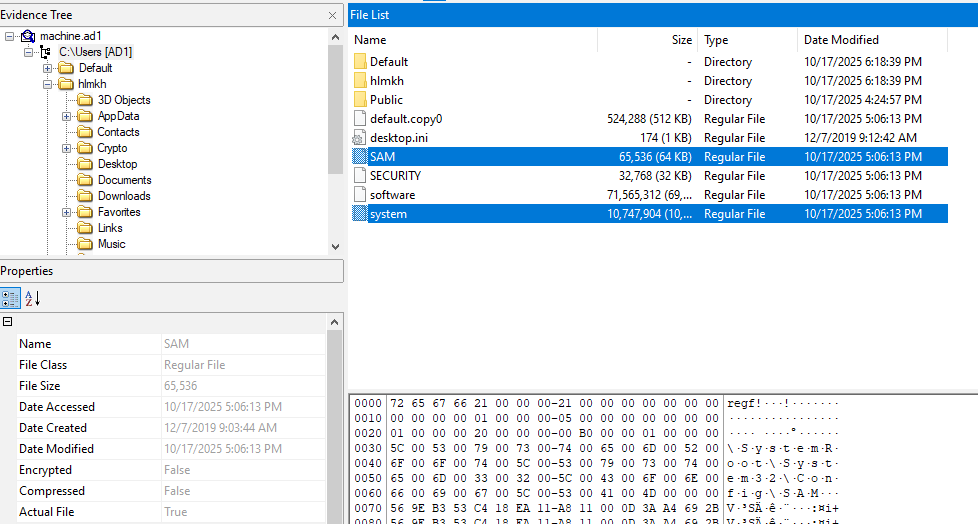Collapse the hlmkh folder node
978x524 pixels.
47,84
